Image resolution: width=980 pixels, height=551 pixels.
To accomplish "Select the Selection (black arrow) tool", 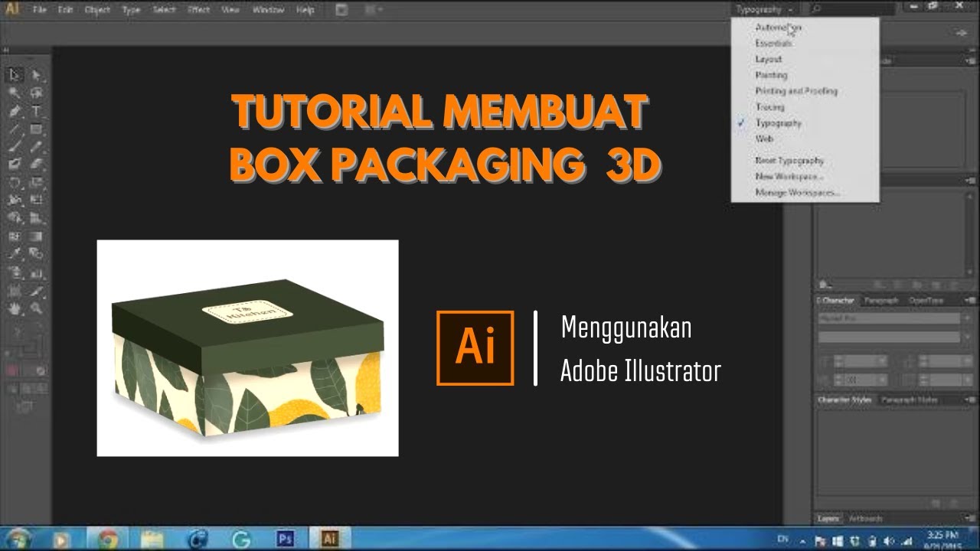I will coord(15,75).
